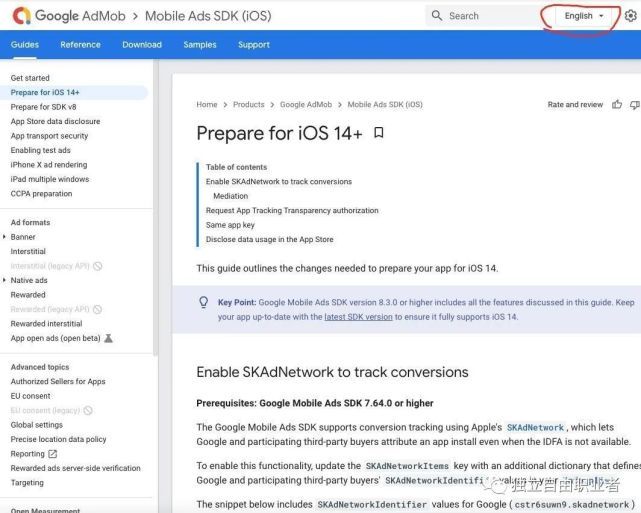
Task: Open Enabling test ads page
Action: pos(40,150)
